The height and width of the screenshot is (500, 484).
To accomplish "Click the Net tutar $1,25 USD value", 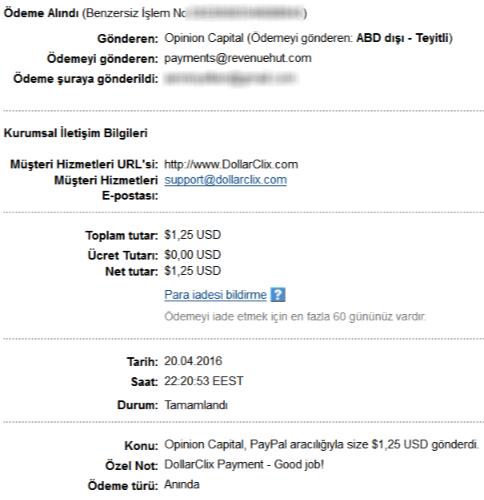I will pyautogui.click(x=192, y=271).
